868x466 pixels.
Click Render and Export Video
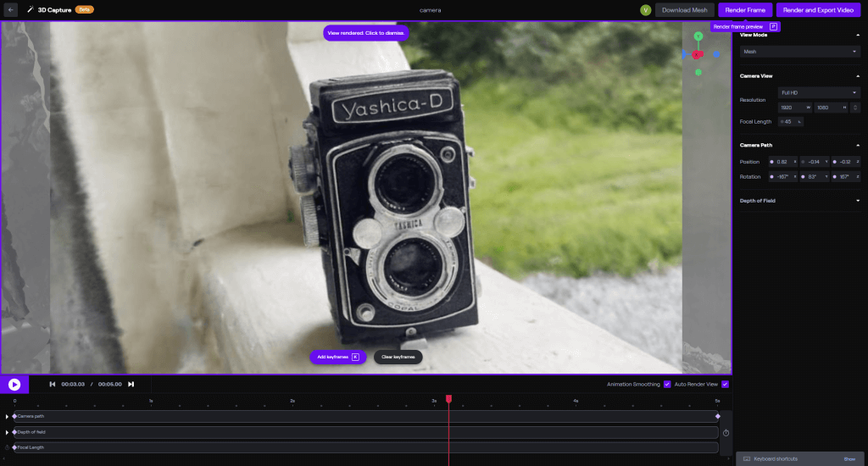818,10
